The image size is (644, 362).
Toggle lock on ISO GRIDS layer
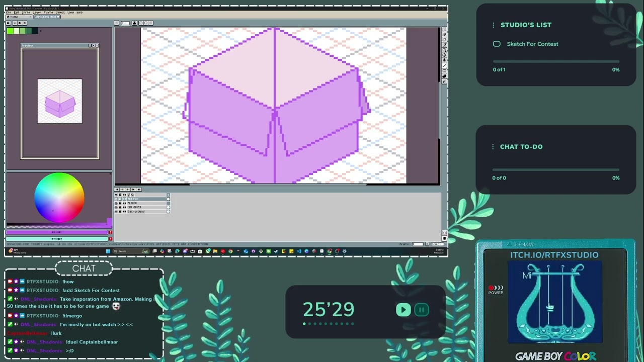click(120, 207)
